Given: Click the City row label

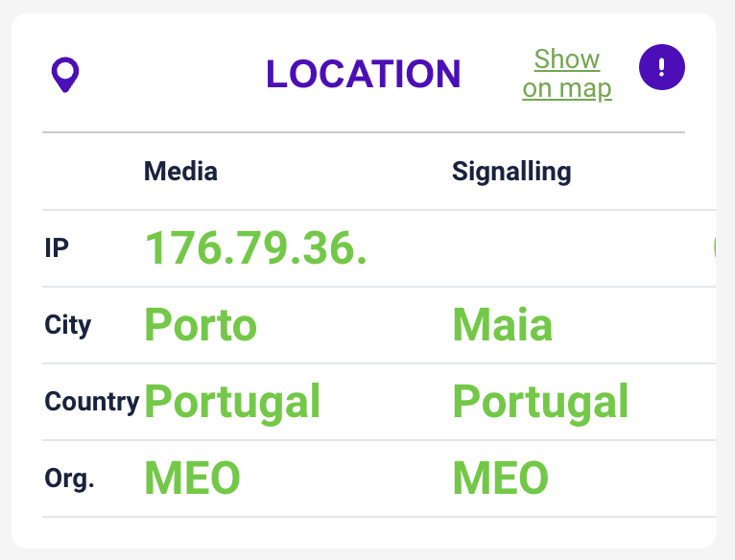Looking at the screenshot, I should click(x=68, y=325).
